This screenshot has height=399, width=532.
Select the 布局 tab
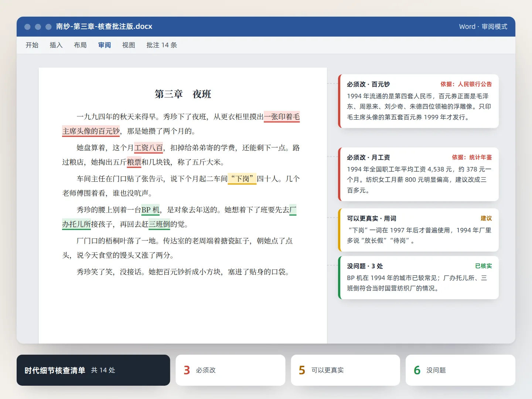tap(80, 45)
